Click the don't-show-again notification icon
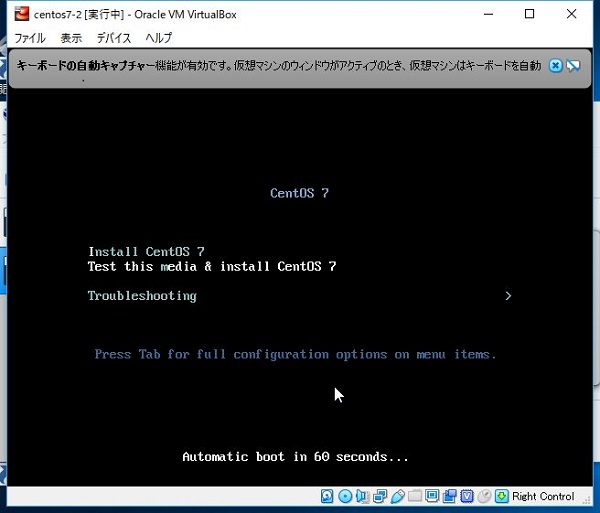 [x=573, y=66]
